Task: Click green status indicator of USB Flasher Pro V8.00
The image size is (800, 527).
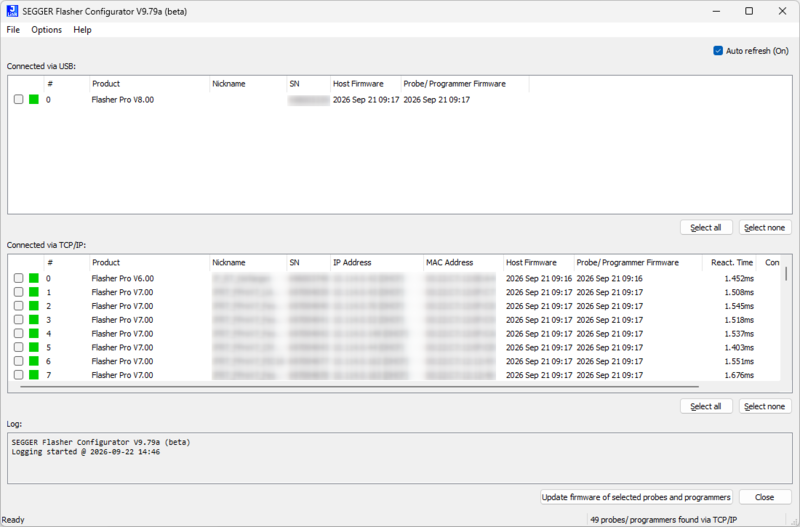Action: (x=34, y=99)
